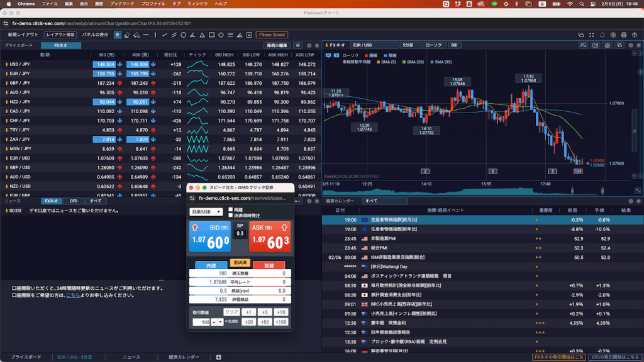
Task: Select the 買建 tab
Action: 269,266
